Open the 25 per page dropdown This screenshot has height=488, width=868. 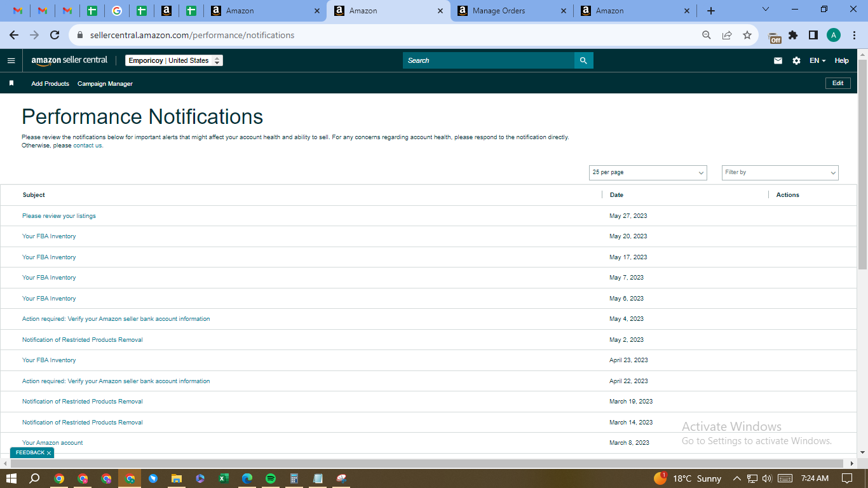pos(648,172)
